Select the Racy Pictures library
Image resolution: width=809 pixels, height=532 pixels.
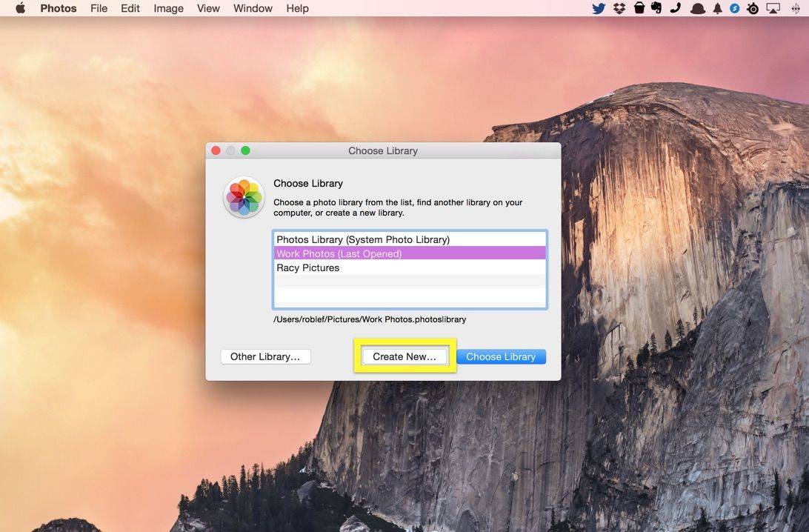click(x=410, y=267)
